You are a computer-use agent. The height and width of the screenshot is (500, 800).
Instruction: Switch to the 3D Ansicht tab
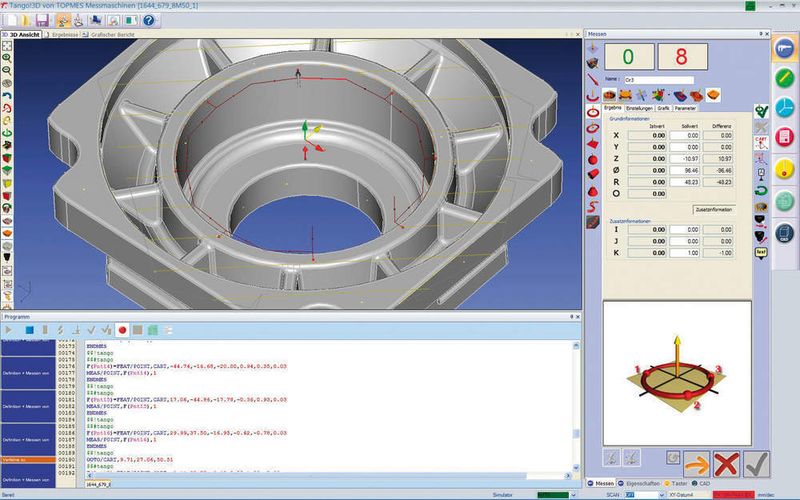click(x=21, y=35)
